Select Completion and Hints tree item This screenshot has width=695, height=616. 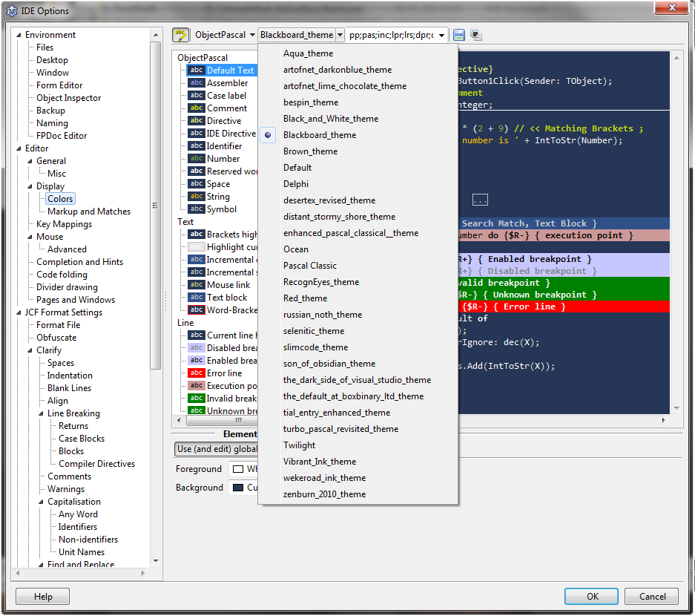pos(80,262)
